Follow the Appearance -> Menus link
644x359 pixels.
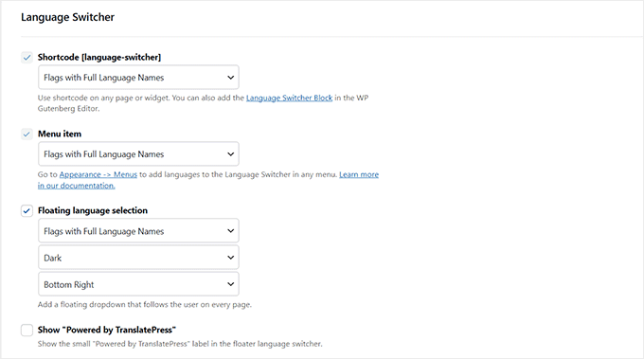coord(98,174)
